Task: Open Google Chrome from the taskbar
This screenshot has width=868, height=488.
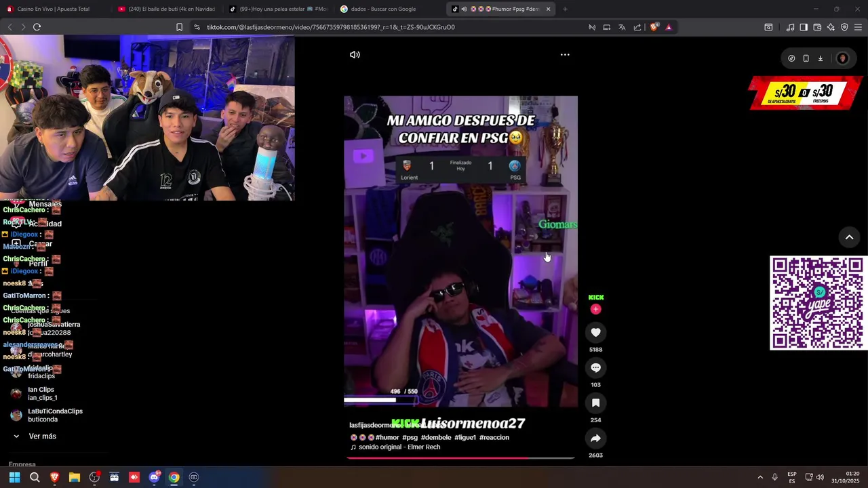Action: pos(174,477)
